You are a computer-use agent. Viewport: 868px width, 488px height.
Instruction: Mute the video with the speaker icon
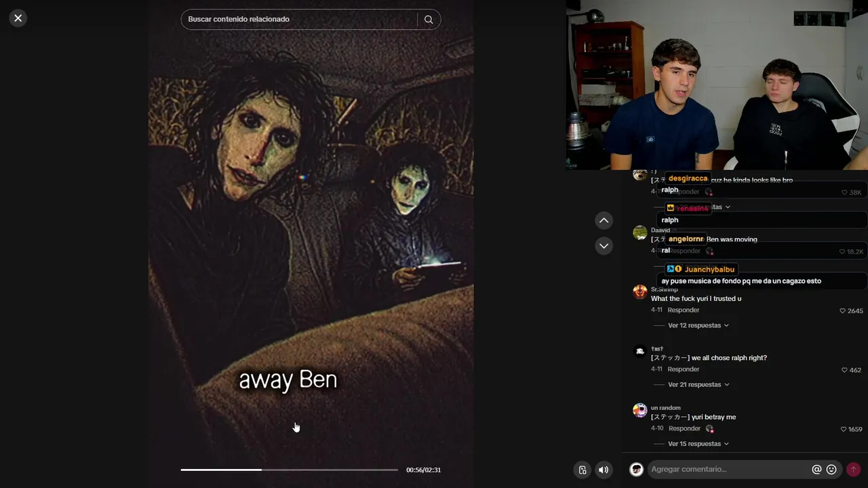point(604,470)
